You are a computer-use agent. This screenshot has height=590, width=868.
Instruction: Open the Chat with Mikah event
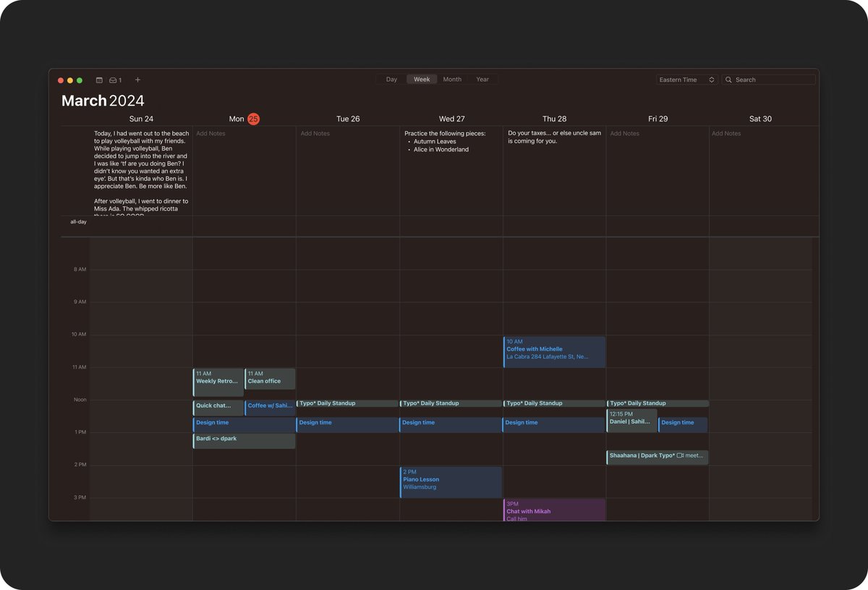tap(554, 510)
